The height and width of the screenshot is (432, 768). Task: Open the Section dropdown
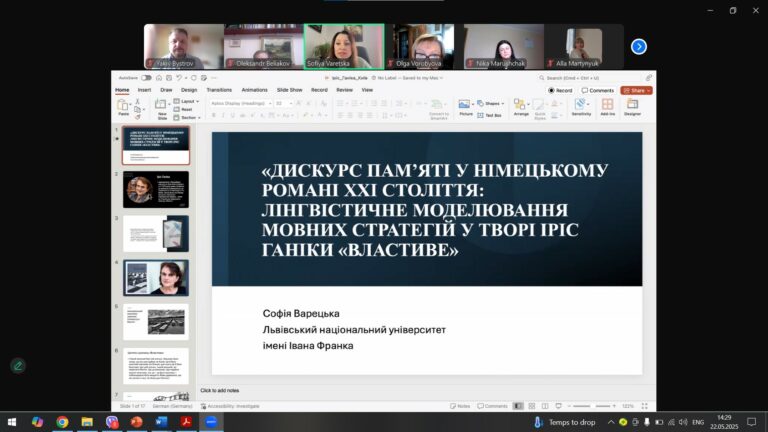tap(187, 118)
